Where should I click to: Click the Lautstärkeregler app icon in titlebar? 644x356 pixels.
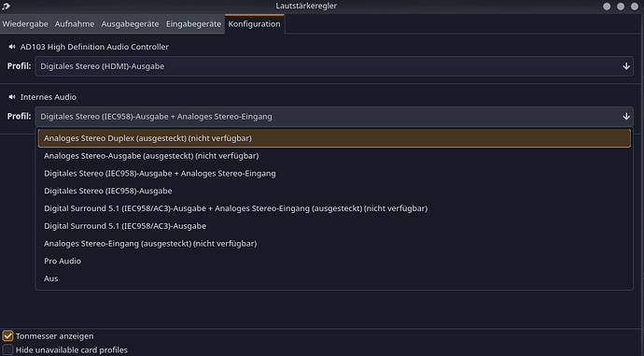point(6,6)
